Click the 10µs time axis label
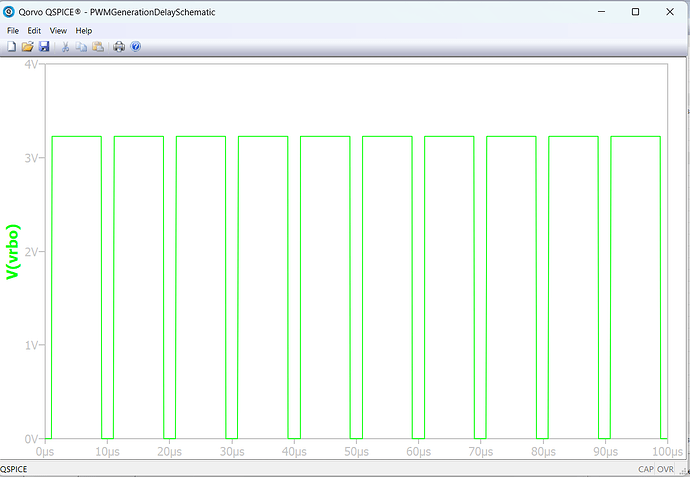This screenshot has height=477, width=690. click(x=107, y=452)
